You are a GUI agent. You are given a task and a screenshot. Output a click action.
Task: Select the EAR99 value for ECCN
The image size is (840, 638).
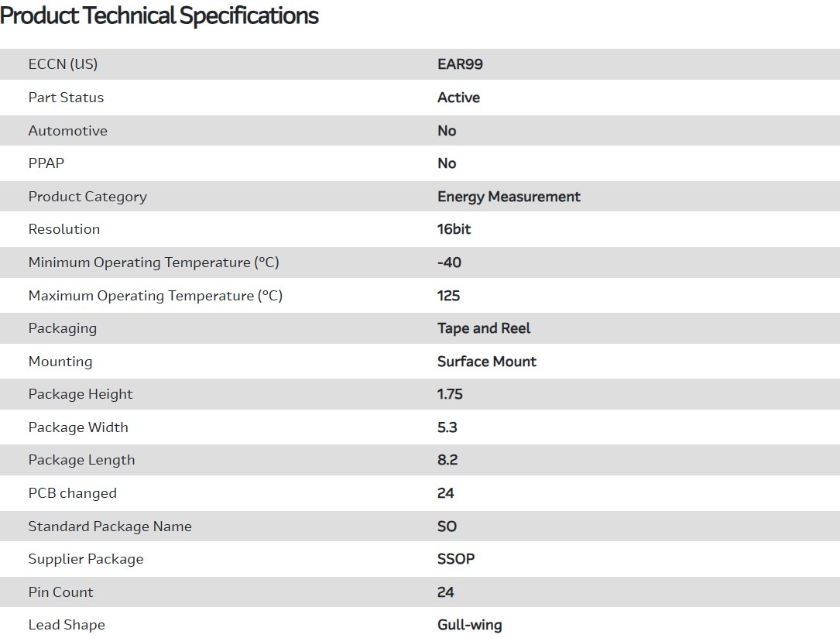point(460,64)
